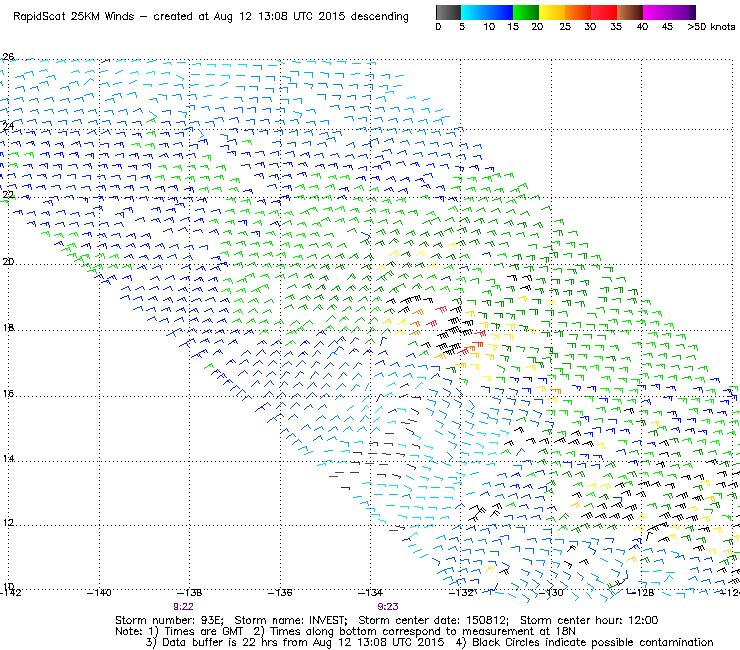Click the green 15-20 knots color segment
This screenshot has height=650, width=740.
tap(526, 12)
